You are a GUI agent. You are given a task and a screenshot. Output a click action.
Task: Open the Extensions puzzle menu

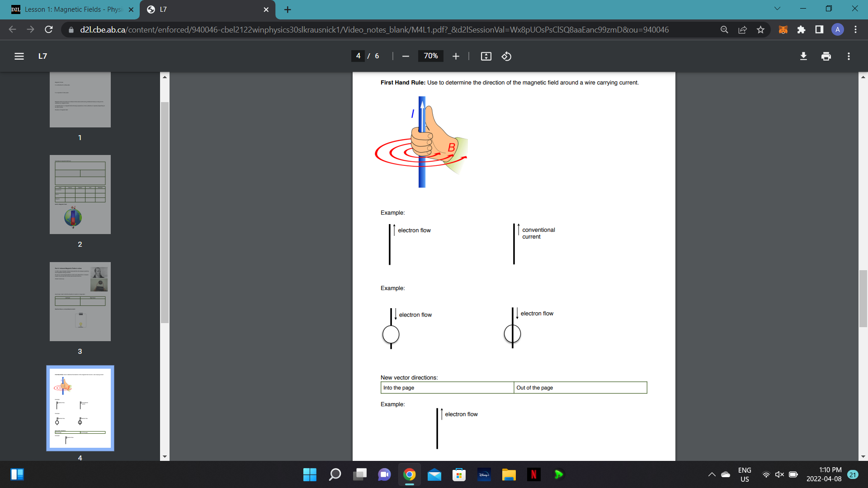point(801,29)
